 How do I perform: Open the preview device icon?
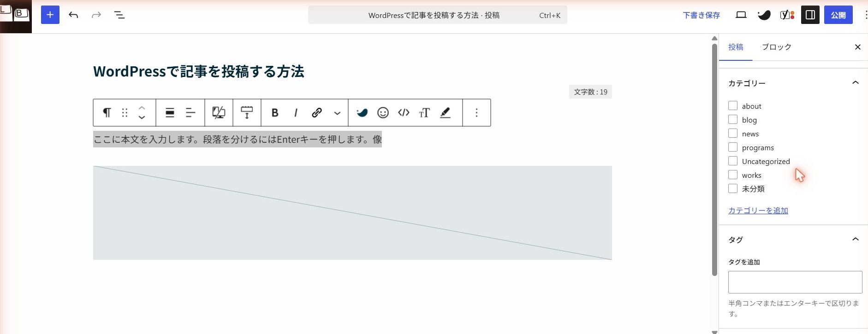point(741,15)
